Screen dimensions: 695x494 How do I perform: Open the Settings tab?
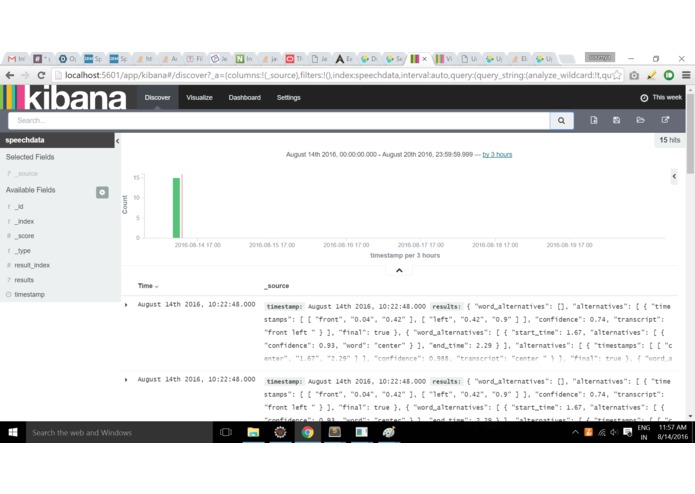[x=289, y=97]
